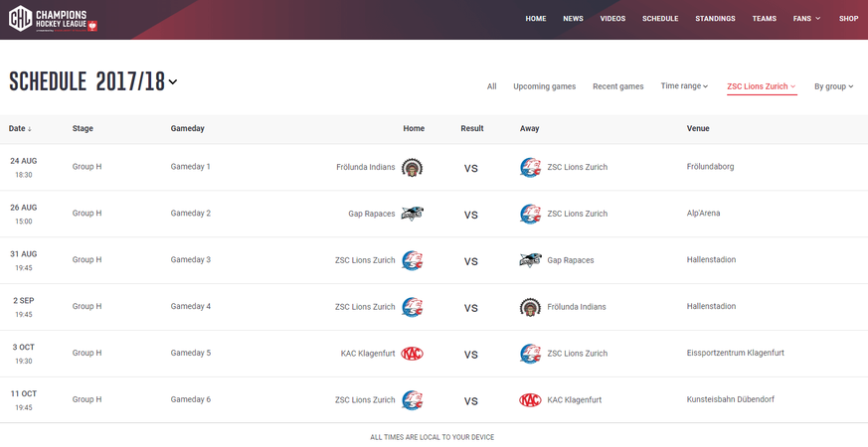
Task: Click the Frölundaborg venue cell
Action: point(710,167)
